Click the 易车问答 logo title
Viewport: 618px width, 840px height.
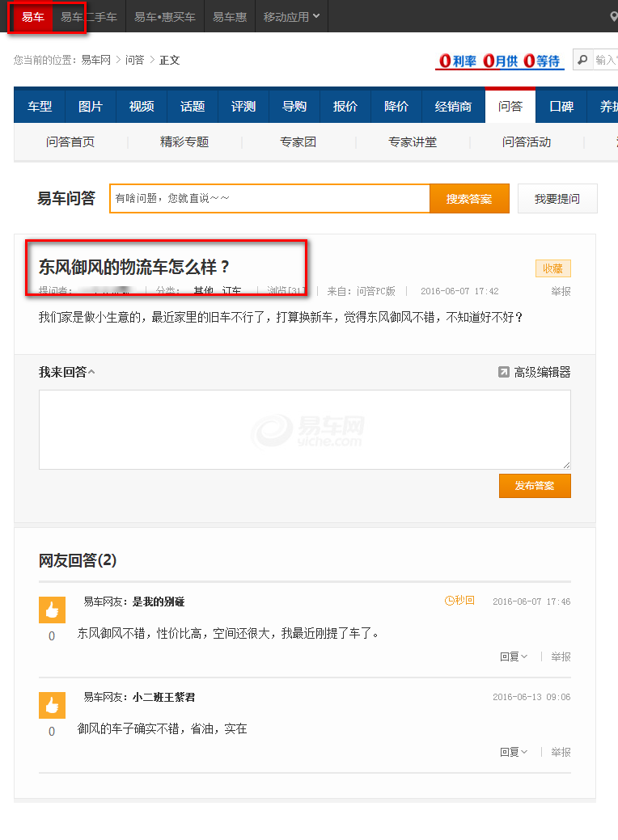pos(66,199)
